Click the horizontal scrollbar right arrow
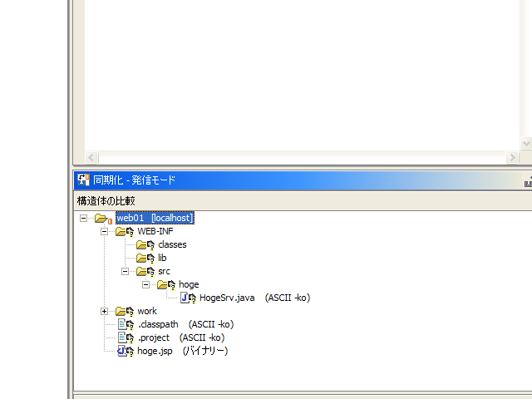The height and width of the screenshot is (399, 532). tap(512, 157)
